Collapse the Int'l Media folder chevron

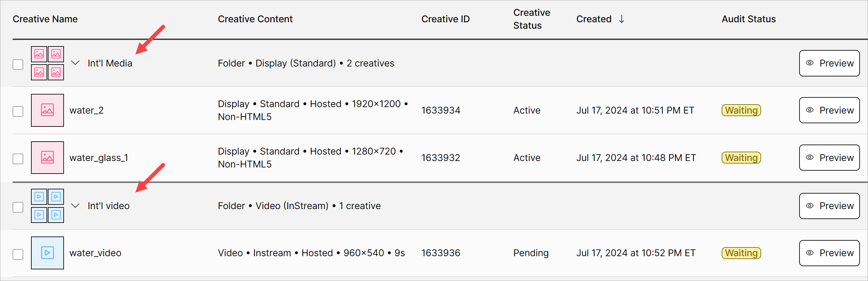[x=76, y=63]
